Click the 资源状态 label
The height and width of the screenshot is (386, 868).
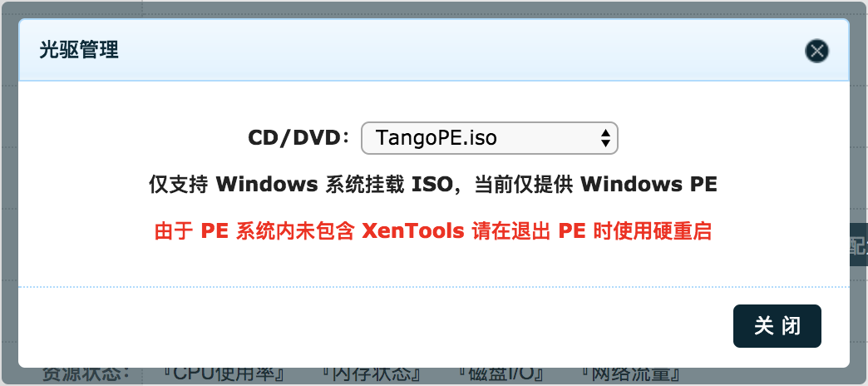coord(86,374)
